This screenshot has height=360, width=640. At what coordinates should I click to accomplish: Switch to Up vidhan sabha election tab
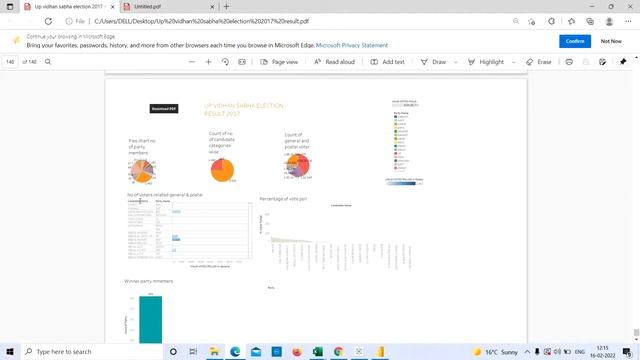click(x=68, y=7)
